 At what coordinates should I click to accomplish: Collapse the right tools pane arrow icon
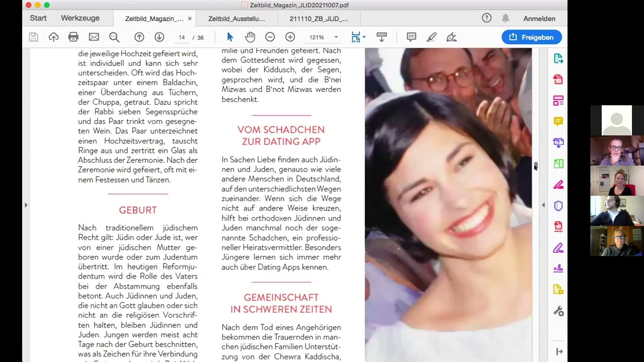coord(559,351)
